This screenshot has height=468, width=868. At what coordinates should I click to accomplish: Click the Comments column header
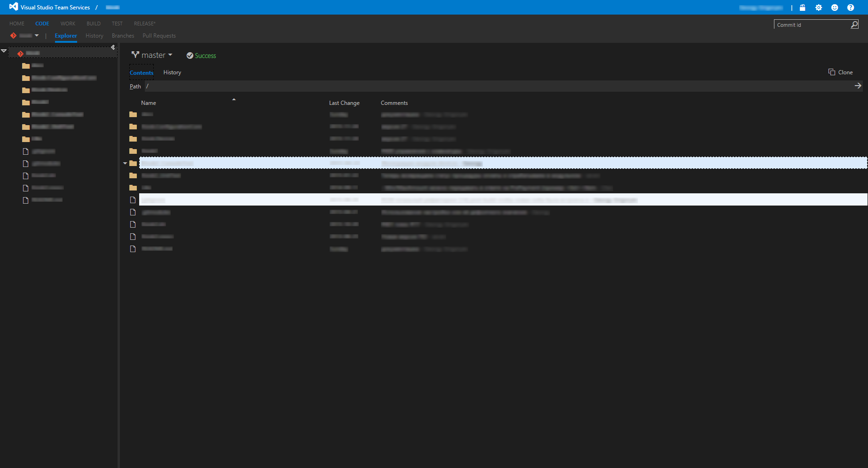(395, 103)
